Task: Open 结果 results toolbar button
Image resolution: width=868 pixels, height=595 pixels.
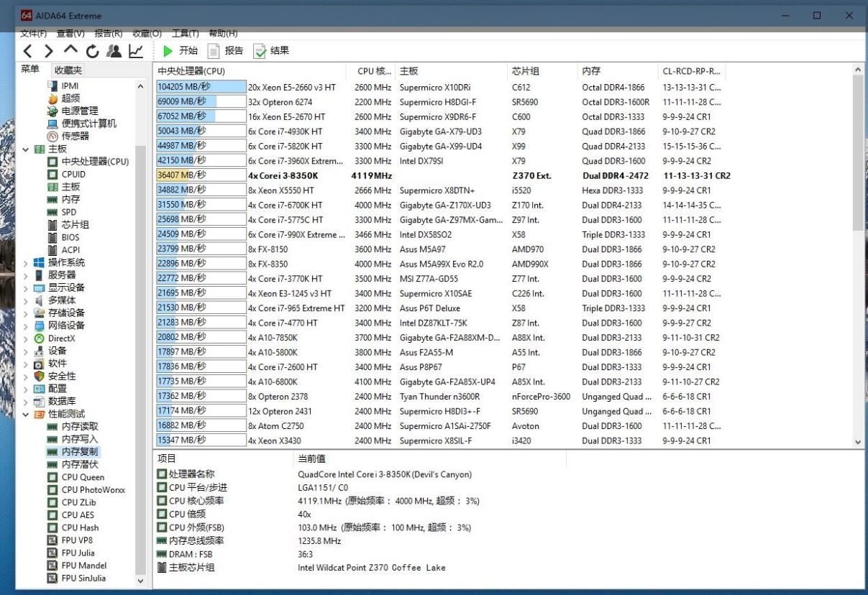Action: (x=271, y=51)
